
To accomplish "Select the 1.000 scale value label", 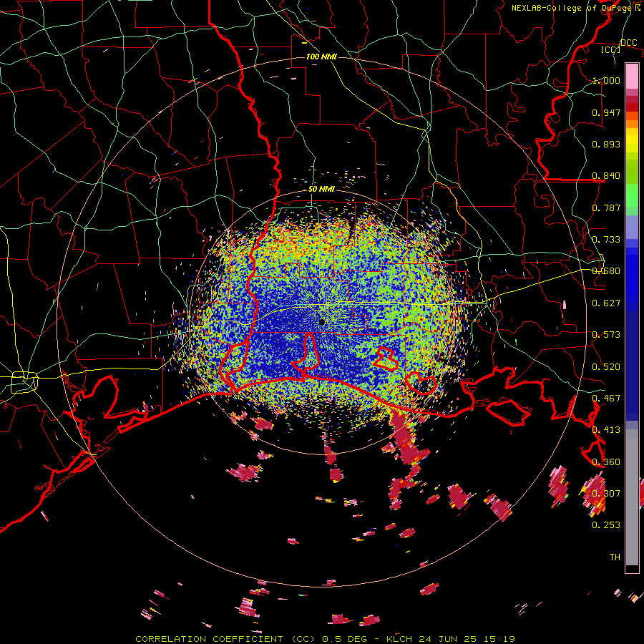I will click(606, 80).
